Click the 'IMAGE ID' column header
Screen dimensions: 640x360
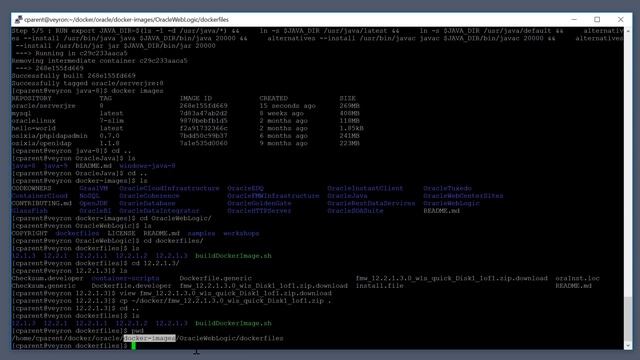(196, 98)
